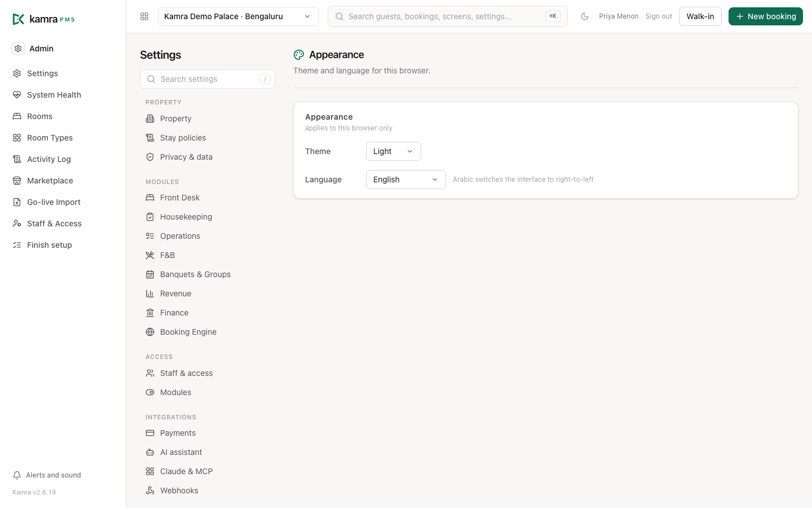Click the Admin gear icon
The width and height of the screenshot is (812, 508).
18,49
